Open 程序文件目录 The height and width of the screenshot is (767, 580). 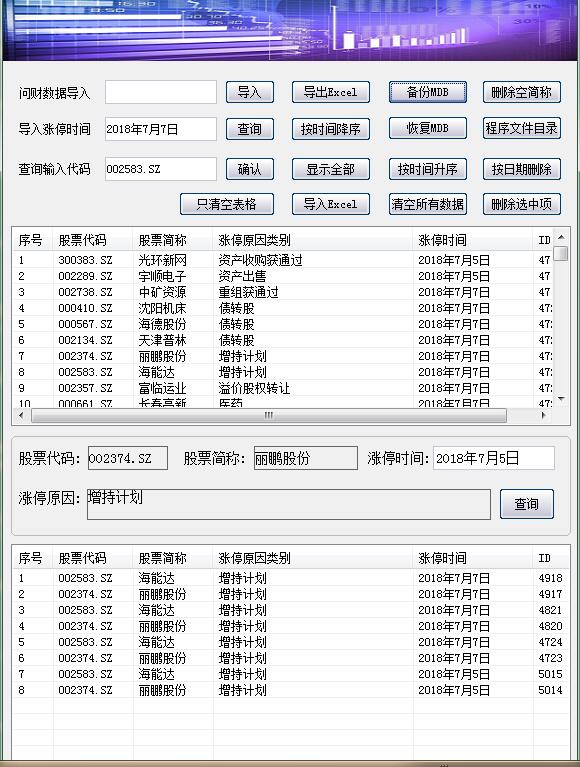coord(521,128)
